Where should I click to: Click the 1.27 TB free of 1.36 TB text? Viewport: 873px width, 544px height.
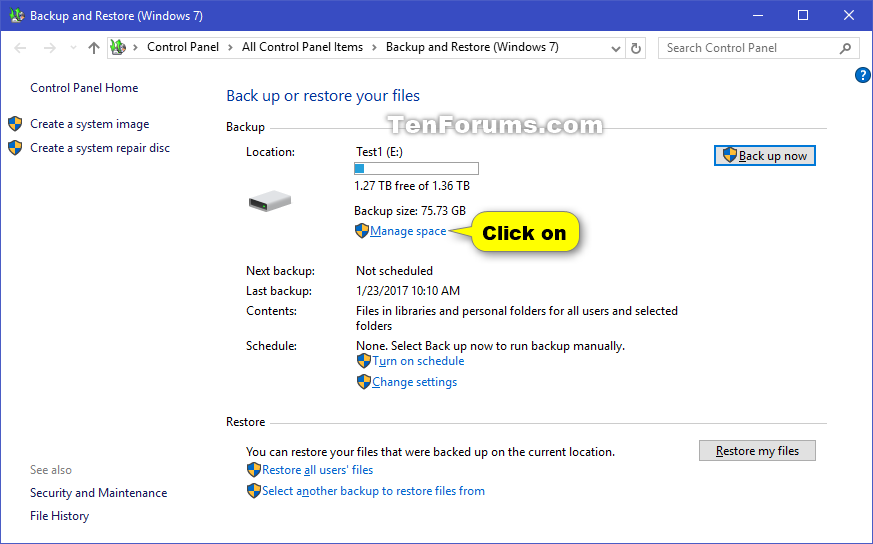(x=412, y=186)
